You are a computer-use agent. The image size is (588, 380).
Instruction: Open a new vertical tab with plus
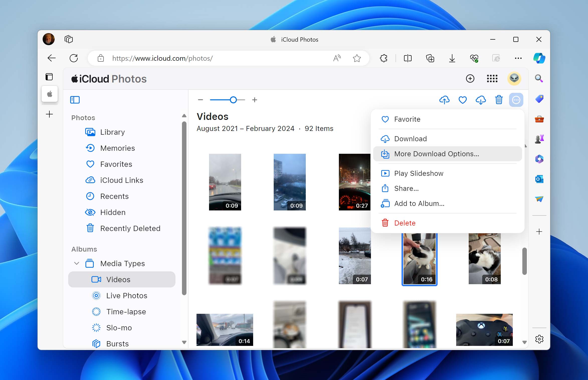point(49,114)
